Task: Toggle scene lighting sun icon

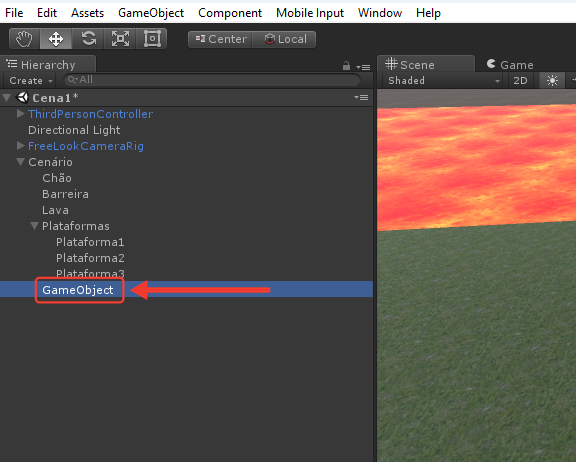Action: 552,80
